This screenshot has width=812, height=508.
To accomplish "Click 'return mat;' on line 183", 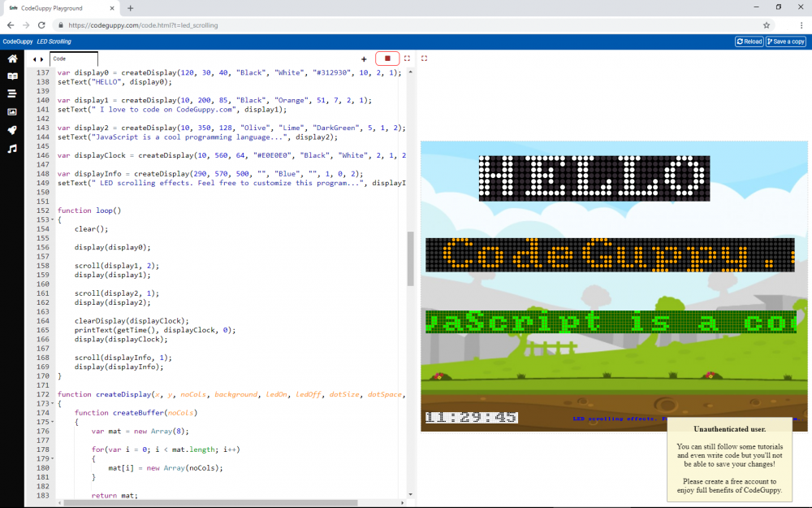I will tap(114, 496).
